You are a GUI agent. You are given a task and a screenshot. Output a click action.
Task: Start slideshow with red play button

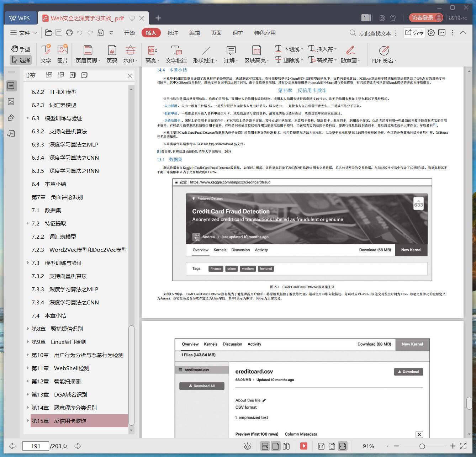coord(304,446)
